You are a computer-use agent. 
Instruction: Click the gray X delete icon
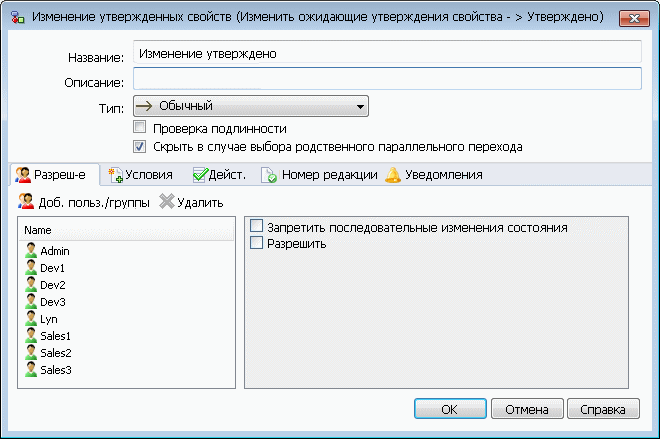click(167, 202)
